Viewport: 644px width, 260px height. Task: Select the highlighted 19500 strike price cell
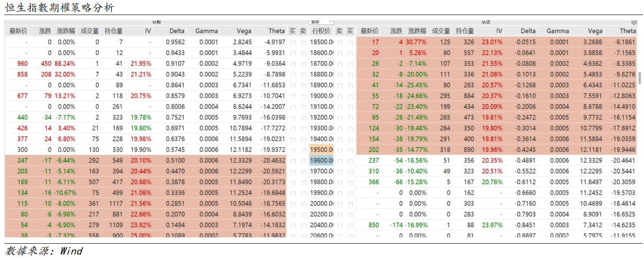click(321, 150)
